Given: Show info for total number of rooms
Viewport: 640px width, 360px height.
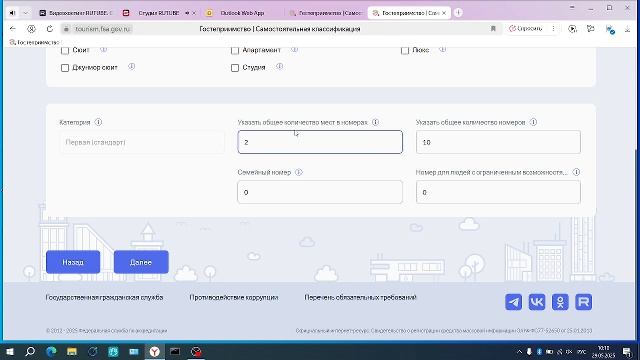Looking at the screenshot, I should [533, 122].
